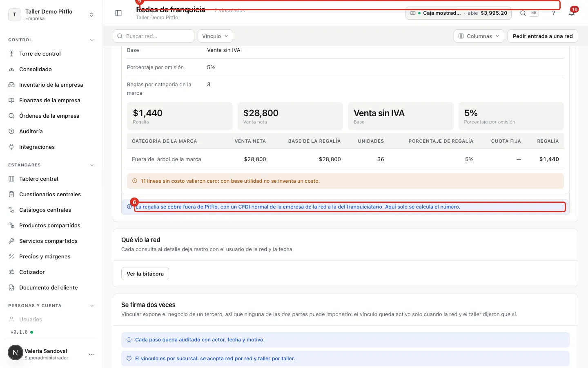
Task: Collapse the ESTÁNDARES sidebar section
Action: pos(91,165)
